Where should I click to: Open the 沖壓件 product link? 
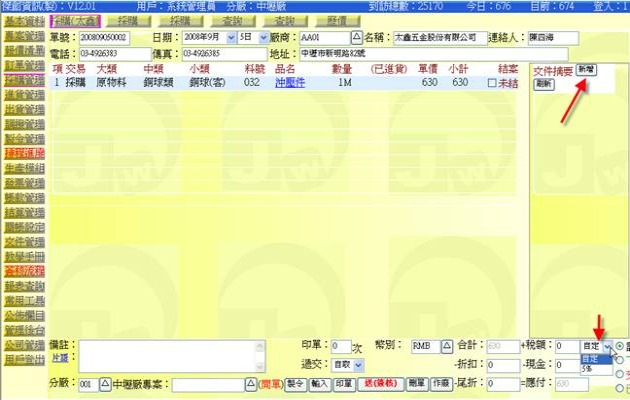point(289,83)
